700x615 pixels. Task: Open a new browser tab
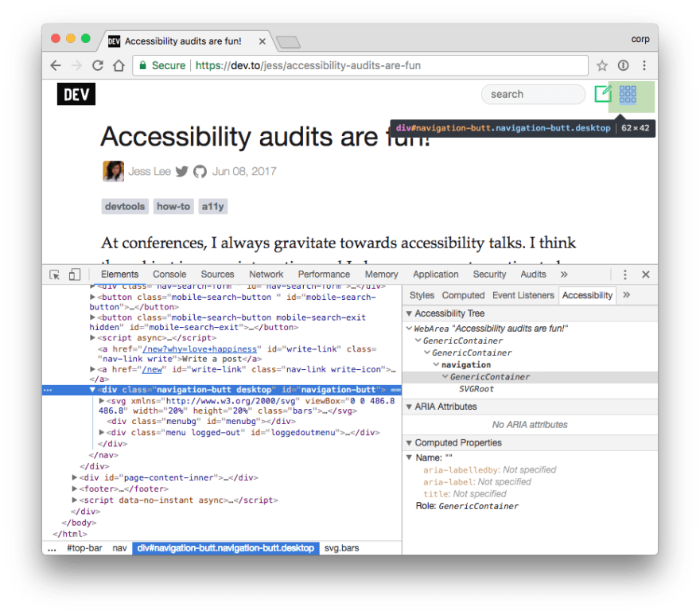point(289,42)
